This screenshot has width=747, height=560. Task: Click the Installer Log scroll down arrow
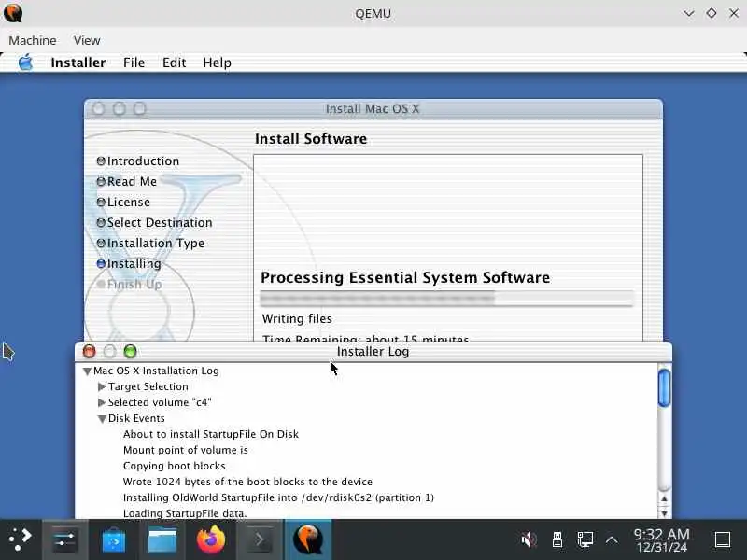point(664,513)
